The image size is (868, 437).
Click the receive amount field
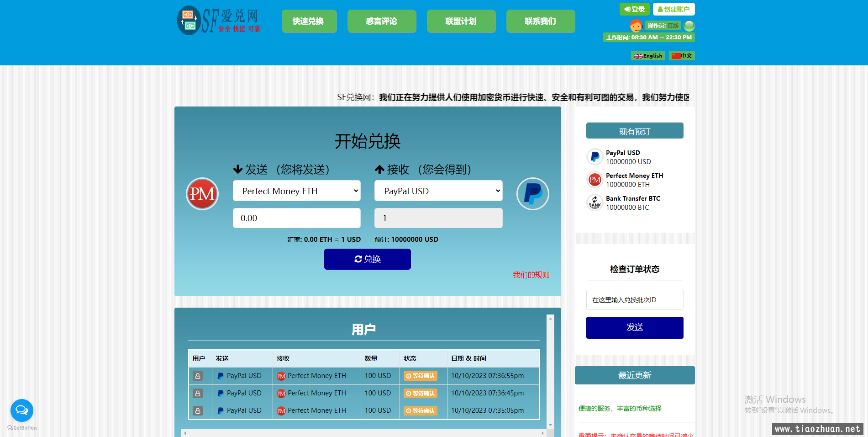pos(438,218)
